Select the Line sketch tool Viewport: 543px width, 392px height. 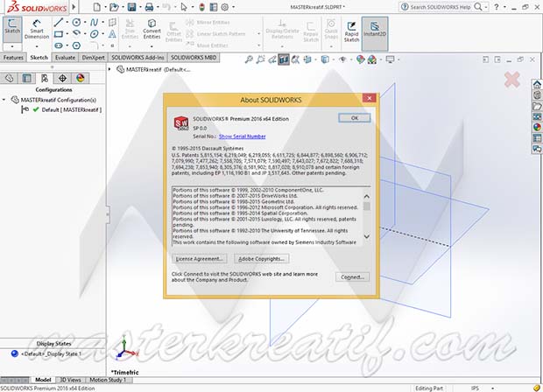pyautogui.click(x=58, y=23)
